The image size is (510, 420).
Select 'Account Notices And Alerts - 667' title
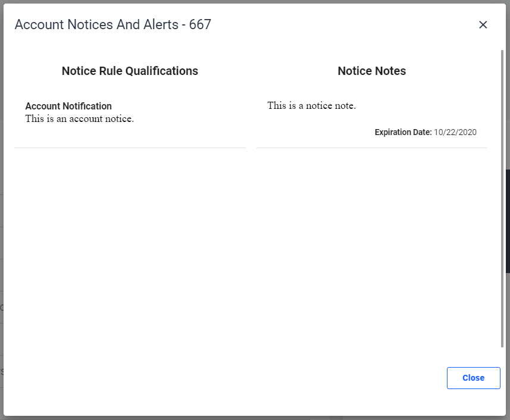(x=113, y=24)
